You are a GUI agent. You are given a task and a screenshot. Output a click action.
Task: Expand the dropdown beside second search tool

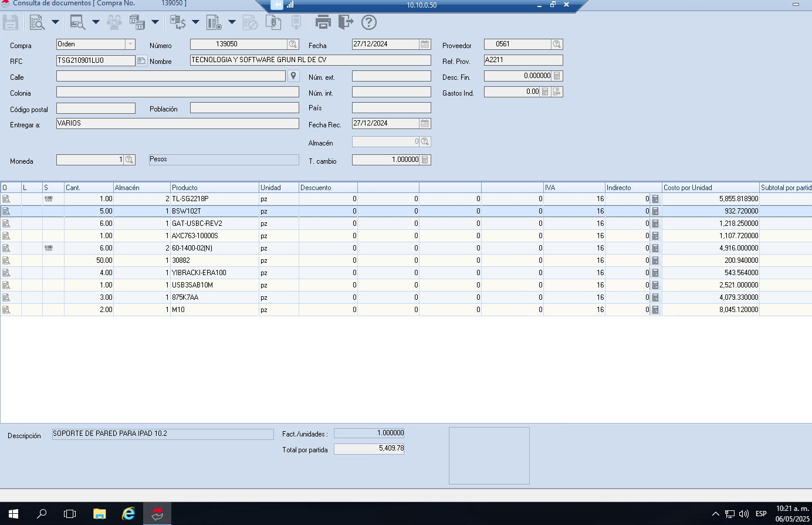(96, 22)
